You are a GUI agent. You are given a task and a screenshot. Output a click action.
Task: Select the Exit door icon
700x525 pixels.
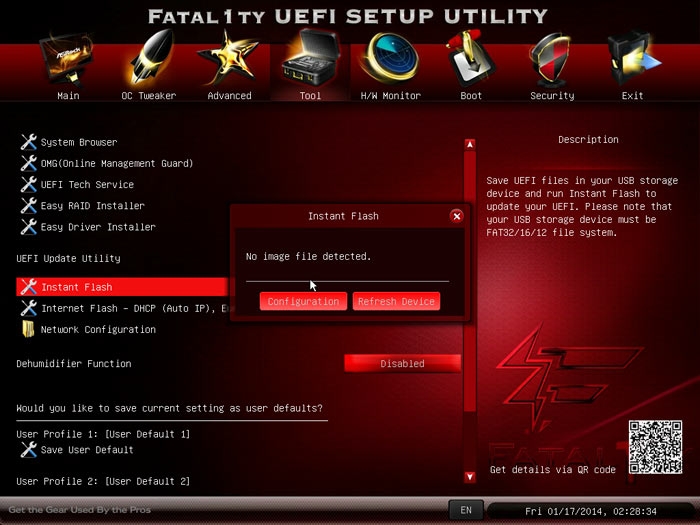click(x=633, y=59)
